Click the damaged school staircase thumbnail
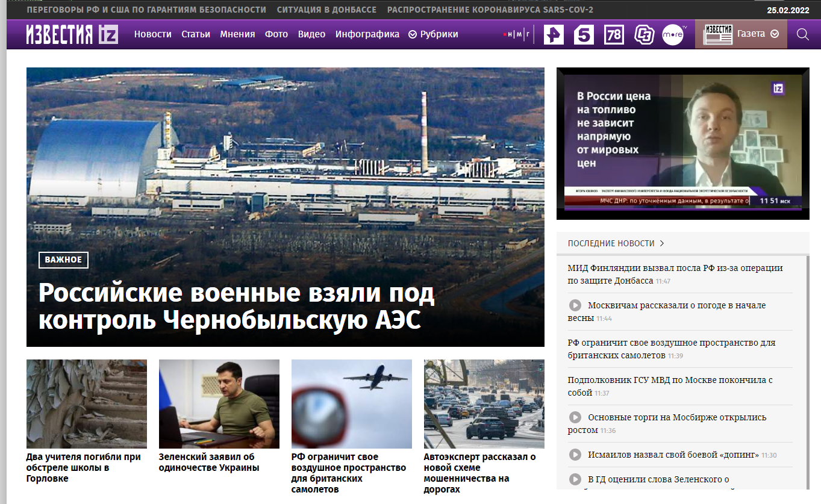Image resolution: width=821 pixels, height=504 pixels. tap(87, 404)
